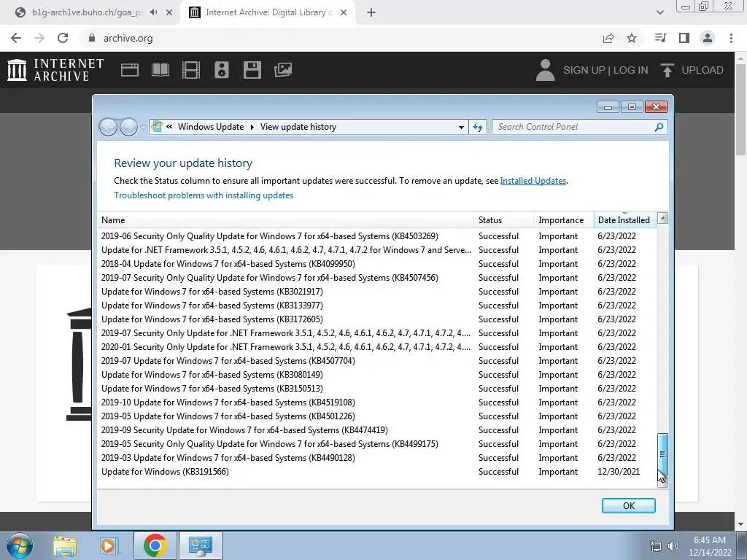
Task: Click the Control Panel back button
Action: coord(108,127)
